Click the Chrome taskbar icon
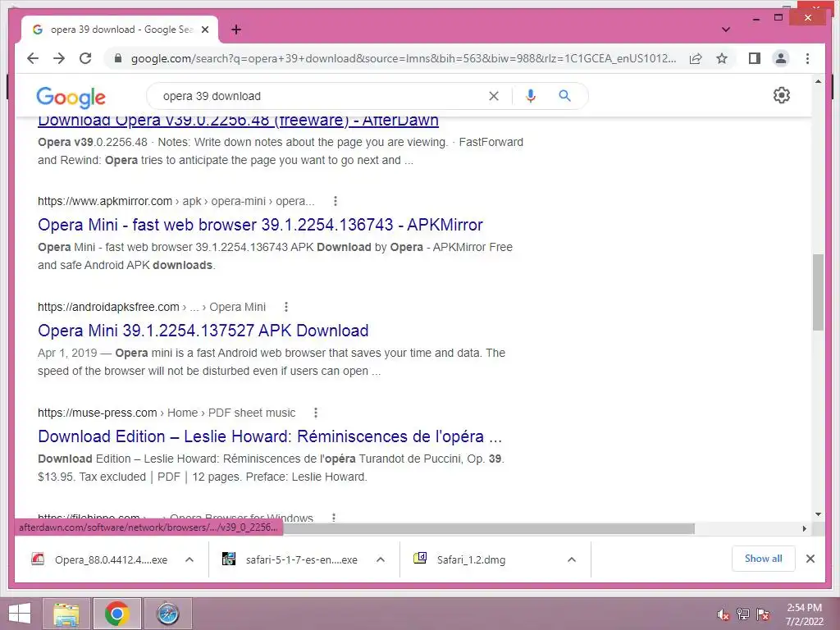The width and height of the screenshot is (840, 630). click(x=116, y=614)
